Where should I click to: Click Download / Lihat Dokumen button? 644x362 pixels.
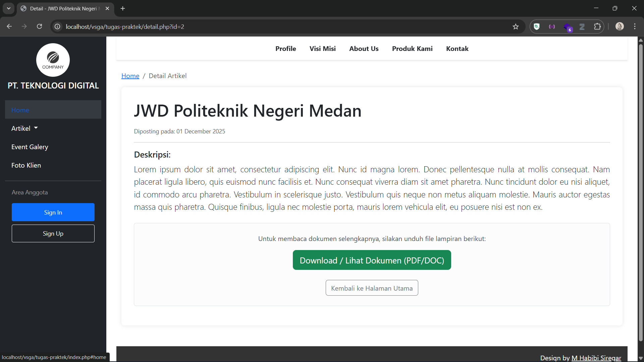[372, 260]
